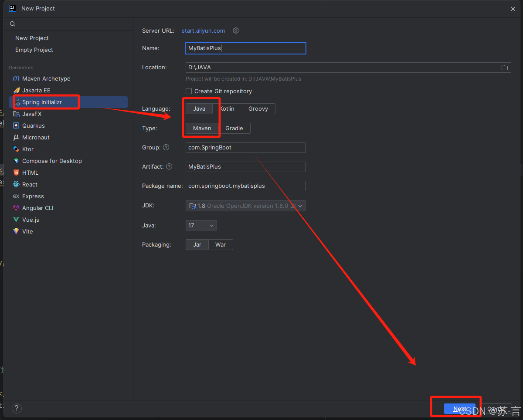
Task: Click the Vite generator icon
Action: (16, 231)
